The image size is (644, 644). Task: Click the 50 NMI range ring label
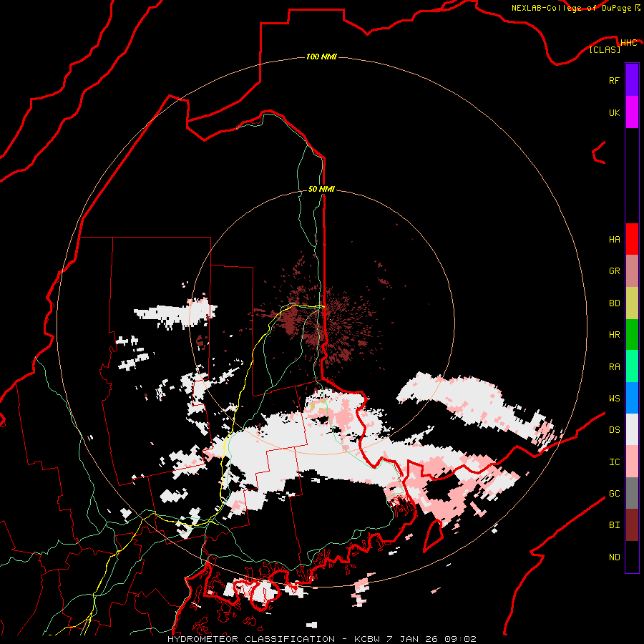pos(321,190)
